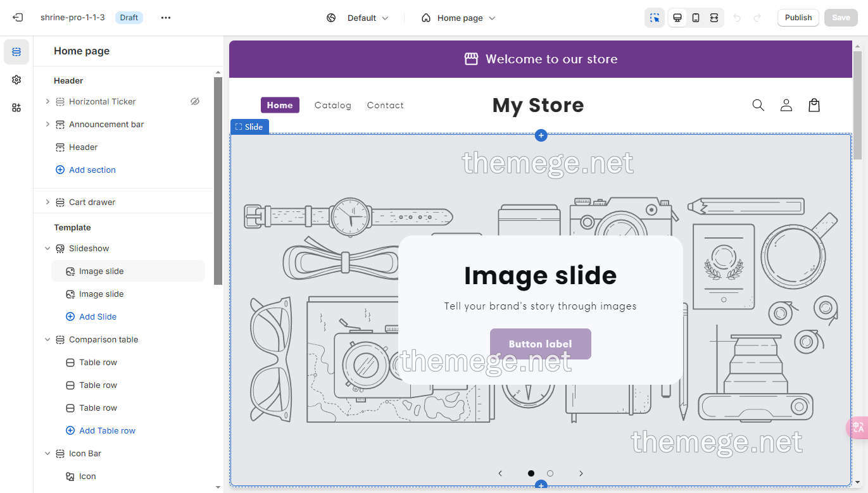Click Contact in the store navigation
The image size is (868, 493).
(386, 105)
